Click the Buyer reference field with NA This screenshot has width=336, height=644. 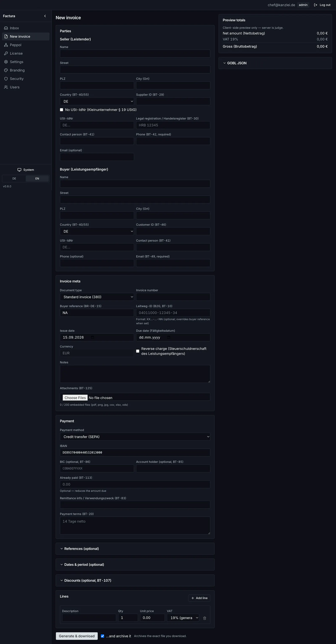click(97, 313)
